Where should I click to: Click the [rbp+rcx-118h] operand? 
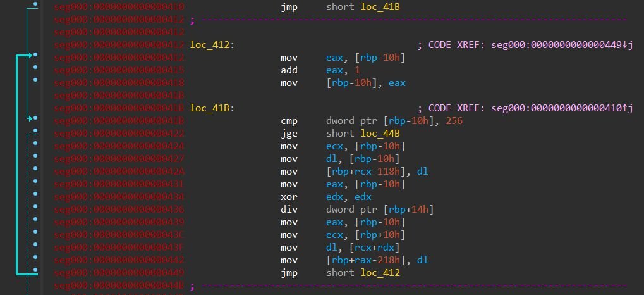click(364, 172)
